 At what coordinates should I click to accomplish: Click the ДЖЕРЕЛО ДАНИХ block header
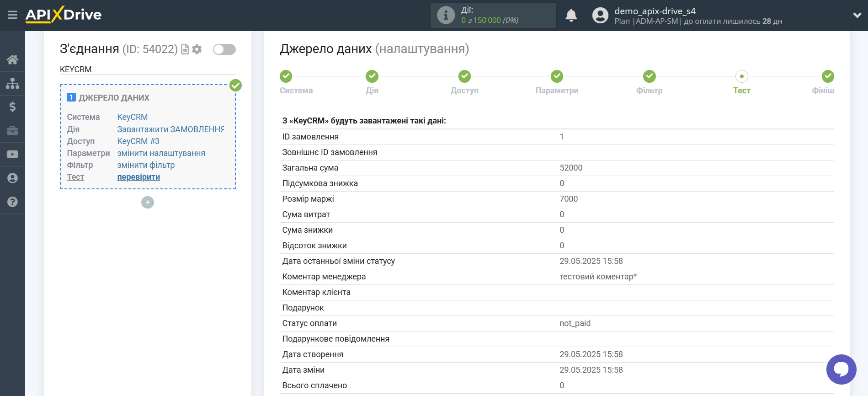click(x=114, y=98)
